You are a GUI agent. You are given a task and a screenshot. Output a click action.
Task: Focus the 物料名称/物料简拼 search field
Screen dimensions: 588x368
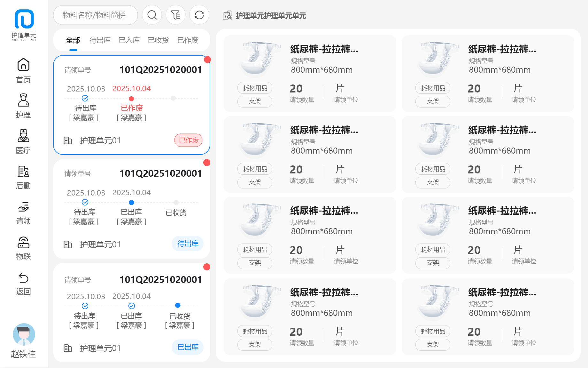(95, 15)
